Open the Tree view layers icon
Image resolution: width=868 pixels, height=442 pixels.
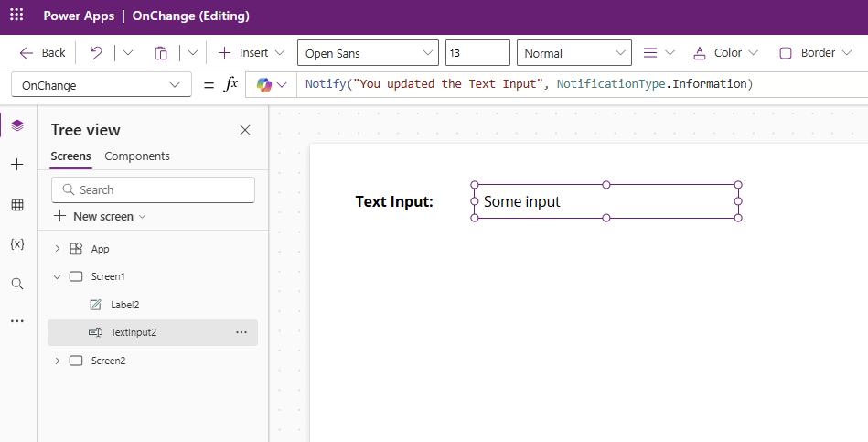17,125
